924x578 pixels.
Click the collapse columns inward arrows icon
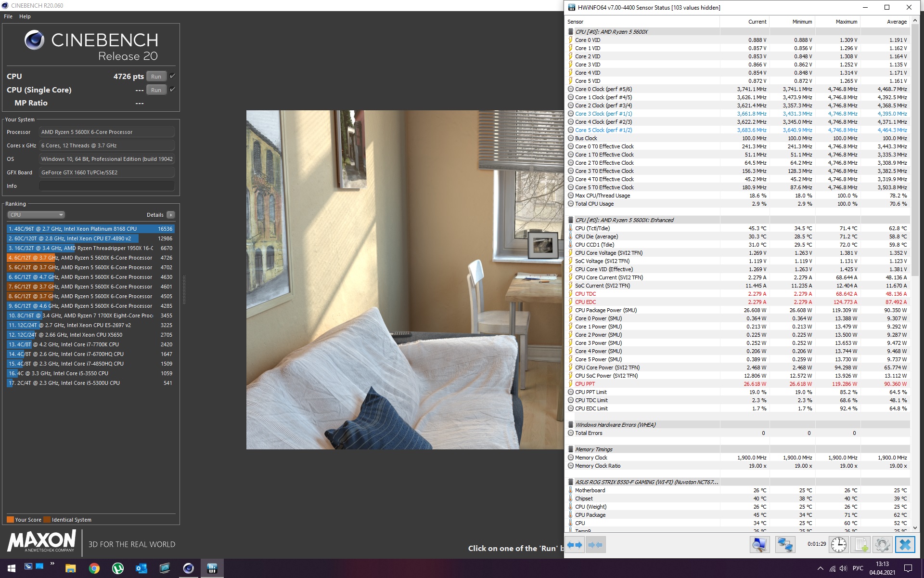pos(595,545)
